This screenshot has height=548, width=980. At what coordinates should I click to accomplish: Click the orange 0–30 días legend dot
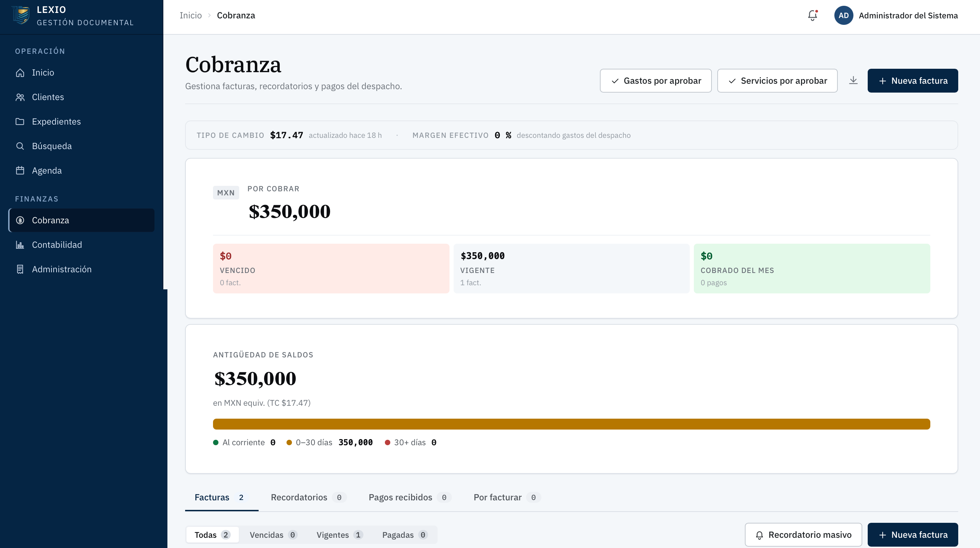click(289, 442)
